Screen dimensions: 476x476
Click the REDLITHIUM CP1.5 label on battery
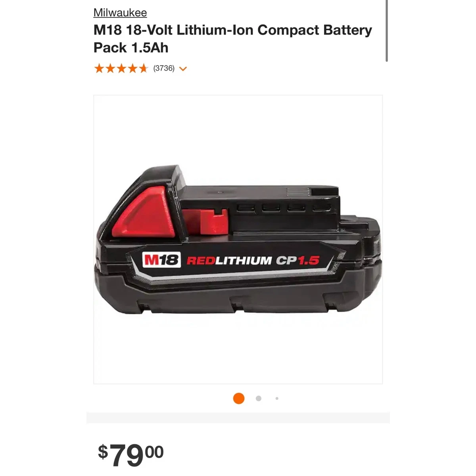point(253,261)
